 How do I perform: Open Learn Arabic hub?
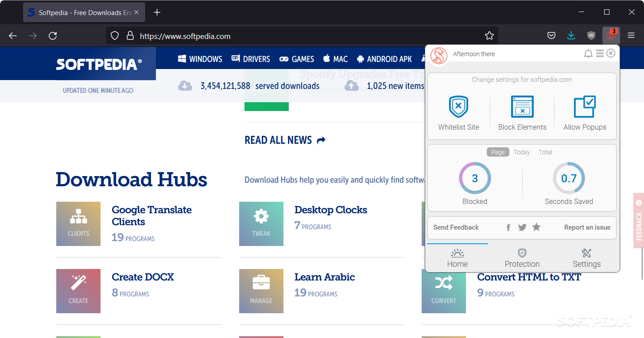[325, 277]
